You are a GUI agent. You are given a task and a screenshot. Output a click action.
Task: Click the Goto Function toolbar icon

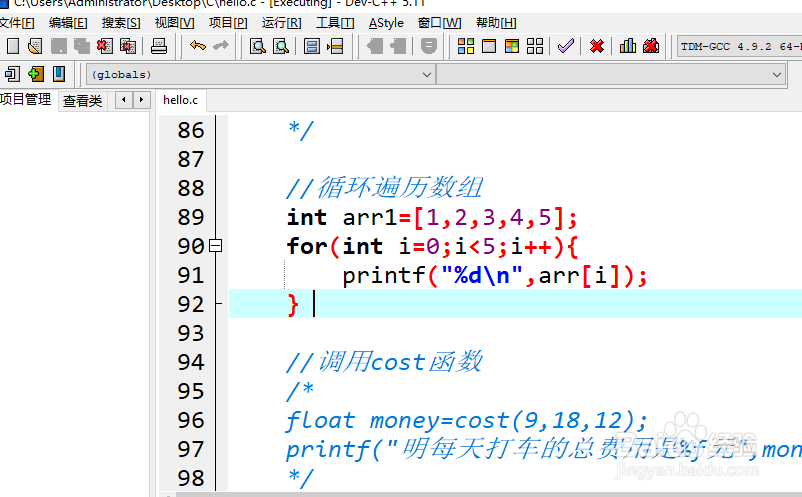click(x=311, y=47)
